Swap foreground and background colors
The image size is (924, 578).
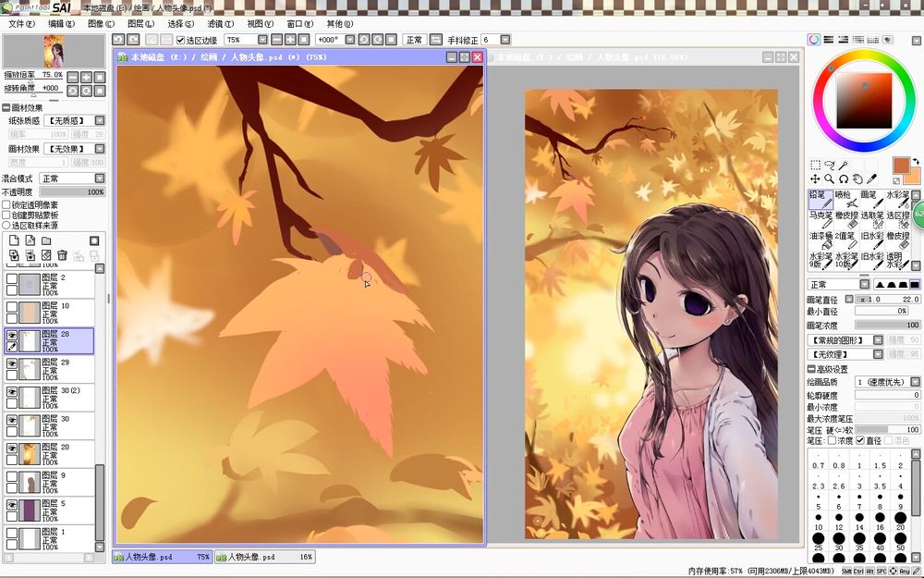(x=916, y=161)
